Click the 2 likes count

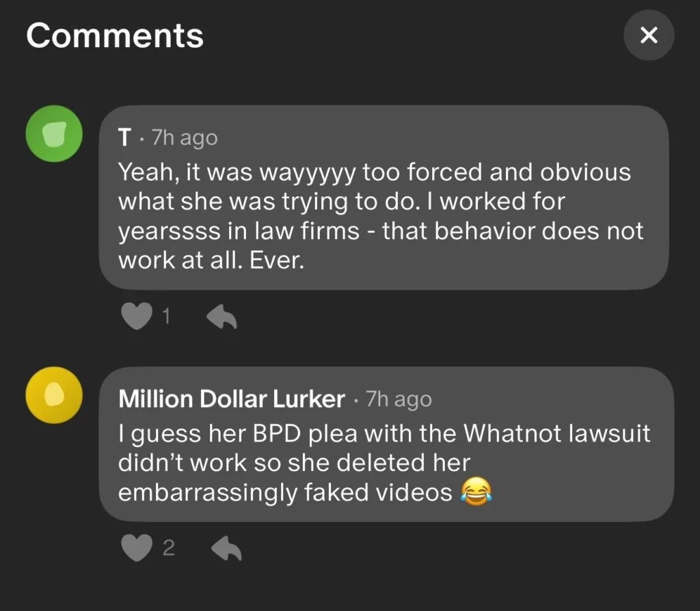point(168,547)
